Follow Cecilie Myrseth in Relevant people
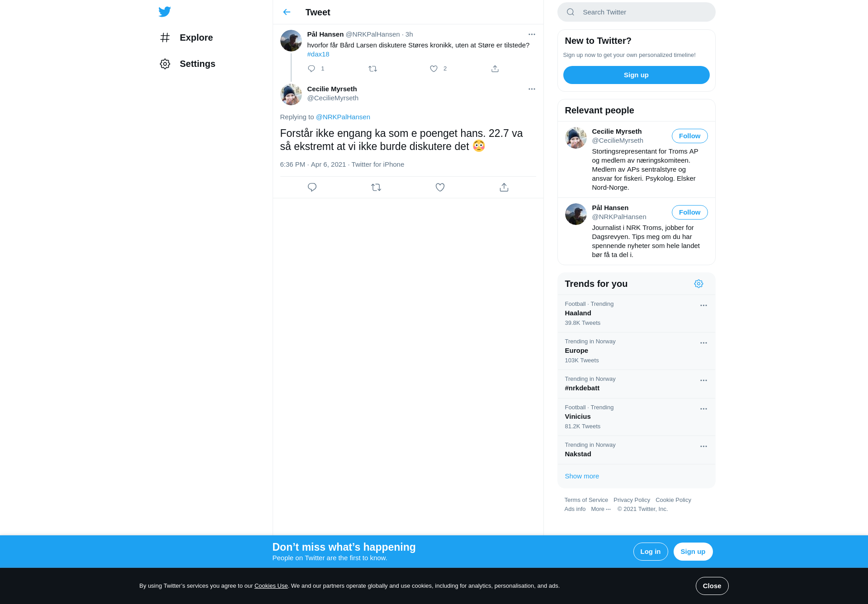 pos(689,136)
